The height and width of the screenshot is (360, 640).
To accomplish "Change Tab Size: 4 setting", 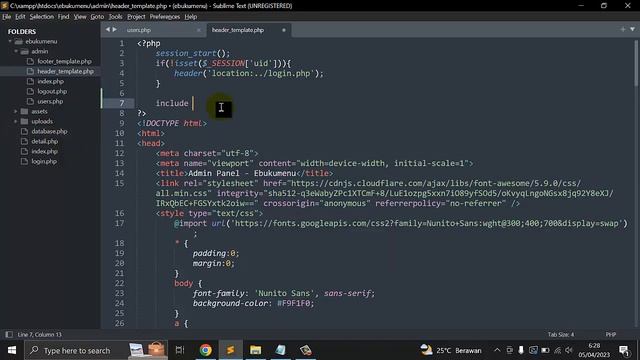I will pyautogui.click(x=561, y=335).
